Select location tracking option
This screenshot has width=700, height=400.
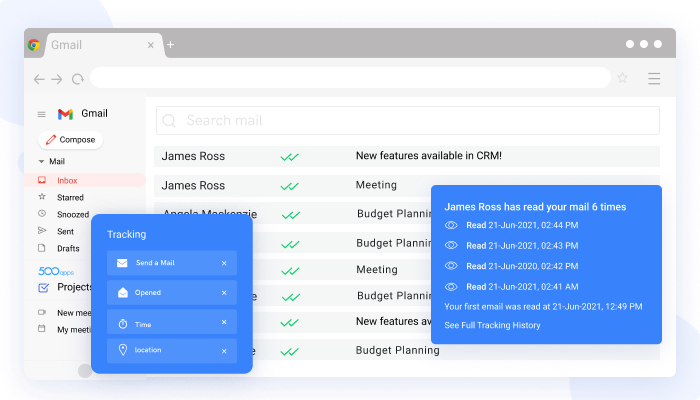[172, 351]
